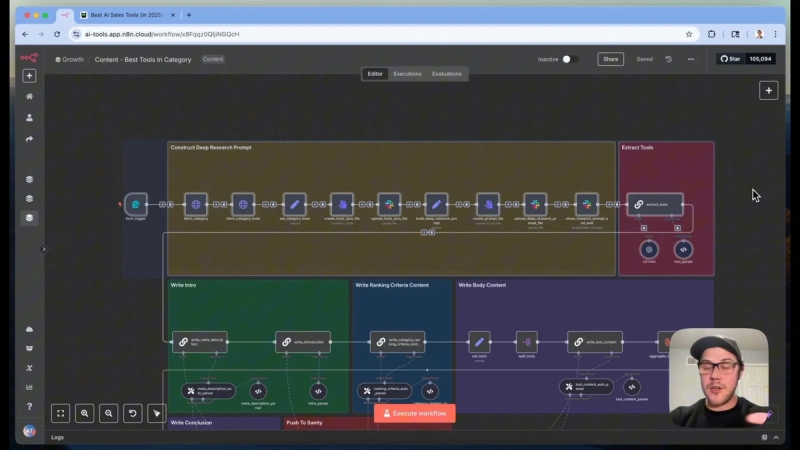The width and height of the screenshot is (800, 450).
Task: Open the workflow three-dots menu
Action: click(x=690, y=59)
